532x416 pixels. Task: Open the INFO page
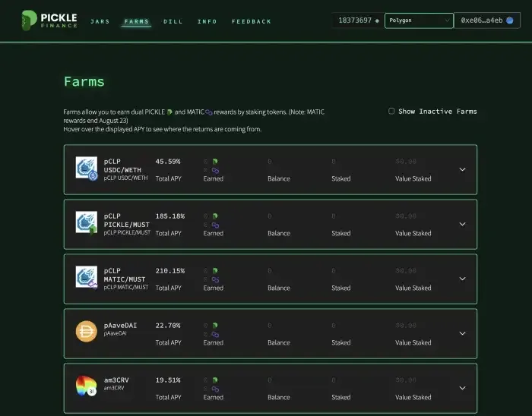point(207,22)
